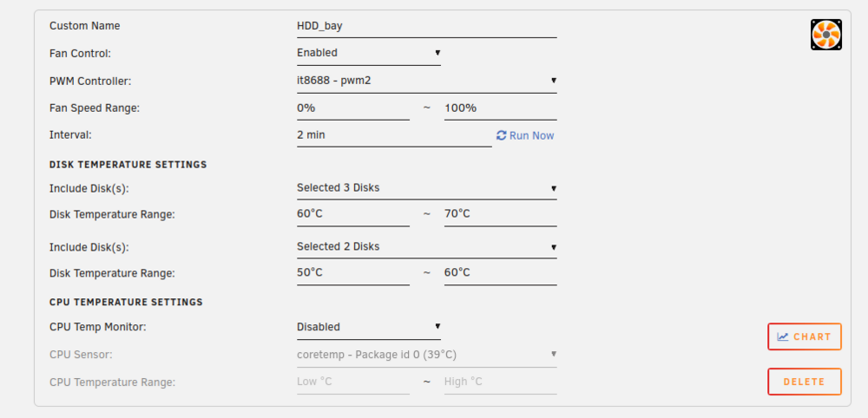Screen dimensions: 868x418
Task: Click the disabled CPU Sensor coretemp dropdown
Action: pyautogui.click(x=427, y=355)
